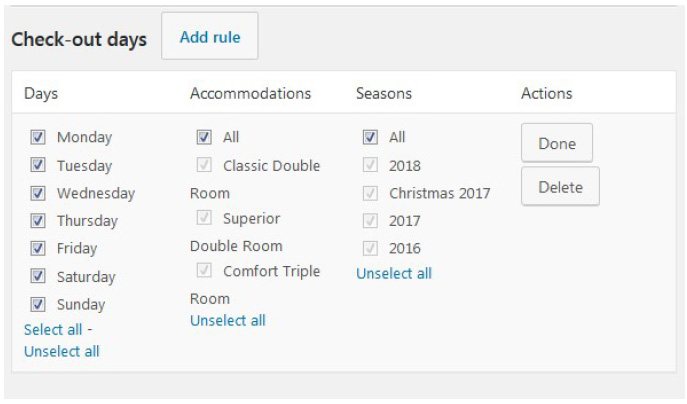Toggle Comfort Triple Room checkbox
Screen dimensions: 687x404
point(204,271)
